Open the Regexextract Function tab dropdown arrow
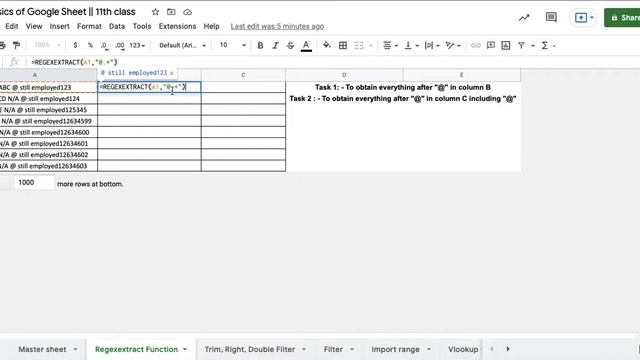The image size is (640, 360). (185, 349)
